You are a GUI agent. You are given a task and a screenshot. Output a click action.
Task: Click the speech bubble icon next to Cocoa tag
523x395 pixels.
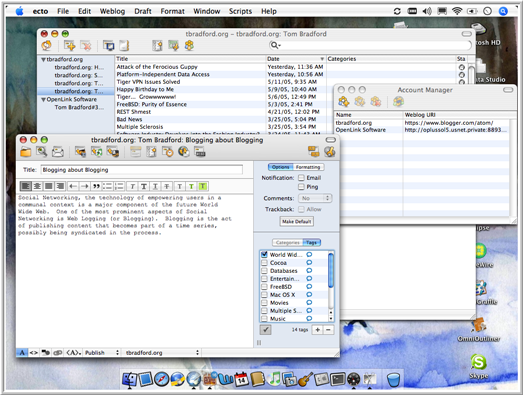[x=309, y=263]
